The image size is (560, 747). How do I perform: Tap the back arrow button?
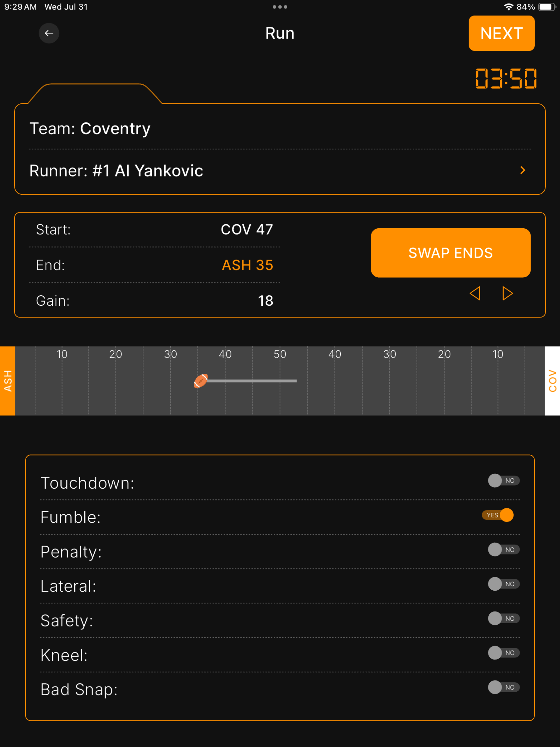click(x=49, y=33)
